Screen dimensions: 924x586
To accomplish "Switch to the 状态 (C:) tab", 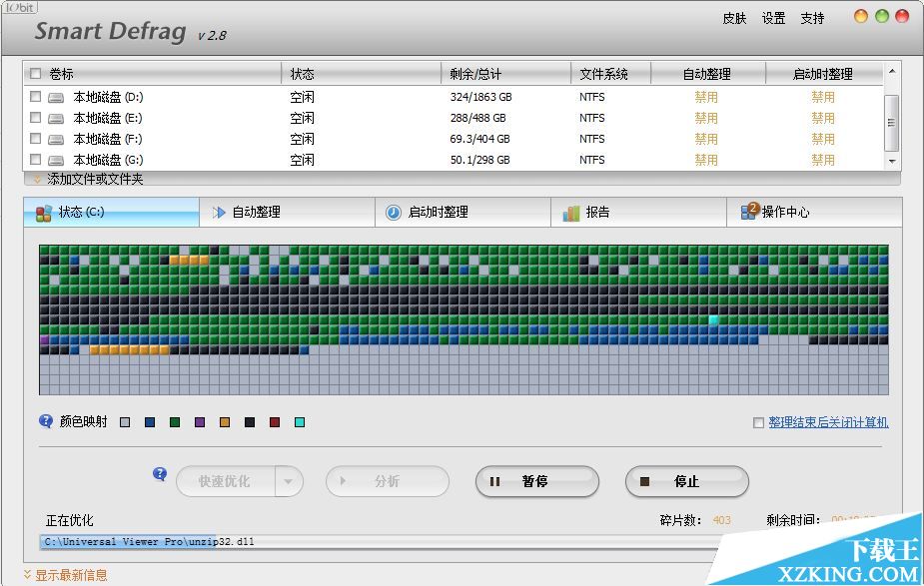I will pos(111,212).
